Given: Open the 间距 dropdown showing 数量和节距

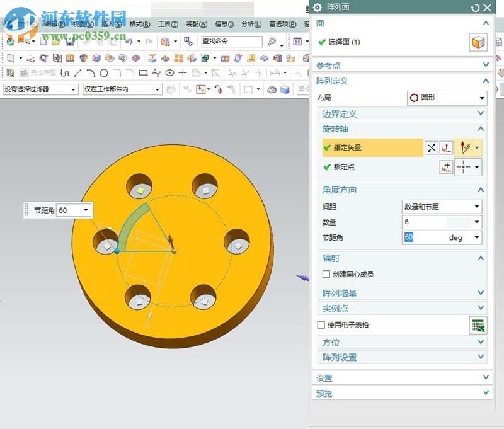Looking at the screenshot, I should pyautogui.click(x=441, y=206).
